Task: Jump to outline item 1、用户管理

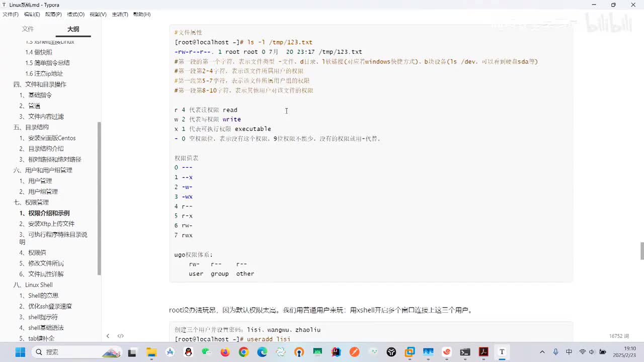Action: click(35, 181)
